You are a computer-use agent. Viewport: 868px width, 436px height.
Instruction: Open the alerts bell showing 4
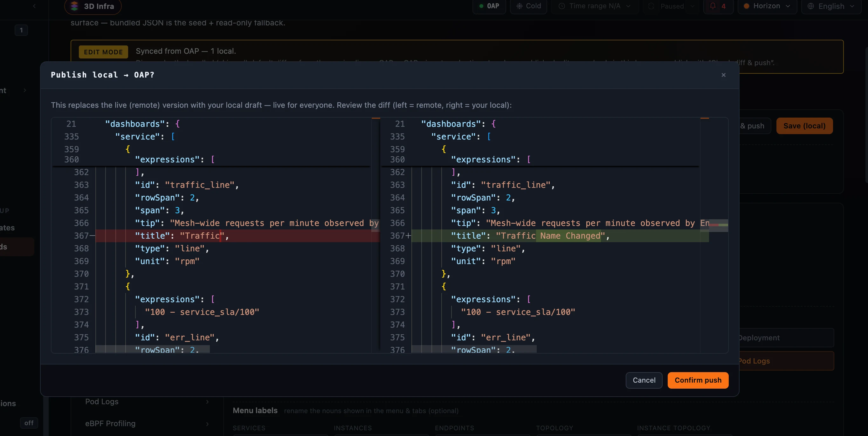coord(718,6)
